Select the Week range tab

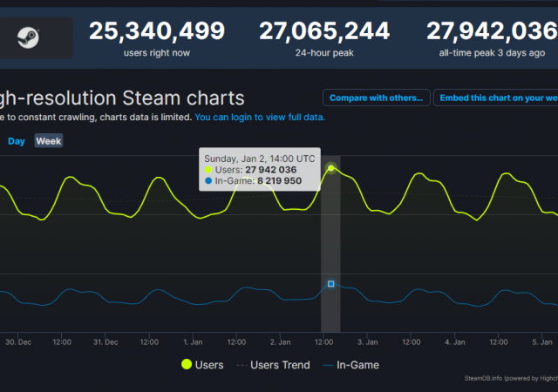click(x=49, y=141)
